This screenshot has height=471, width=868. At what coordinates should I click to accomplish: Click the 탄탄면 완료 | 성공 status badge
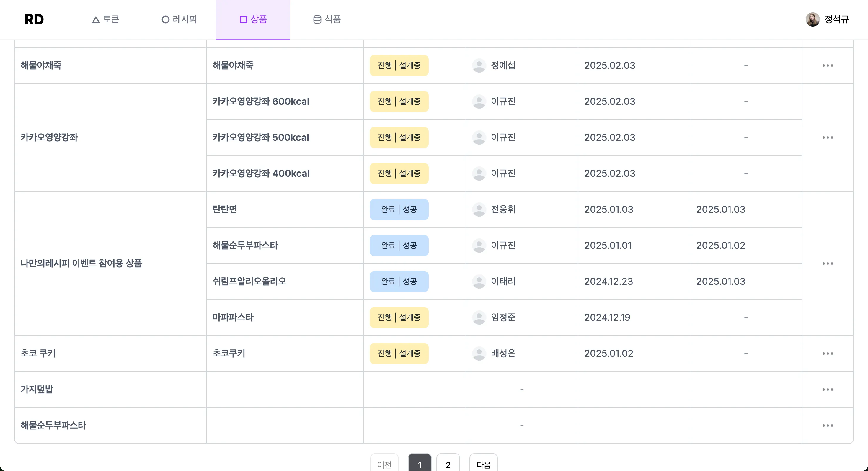click(399, 210)
